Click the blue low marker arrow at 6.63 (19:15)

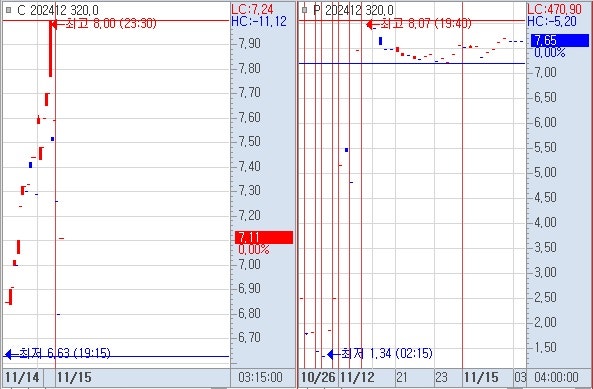(x=9, y=354)
